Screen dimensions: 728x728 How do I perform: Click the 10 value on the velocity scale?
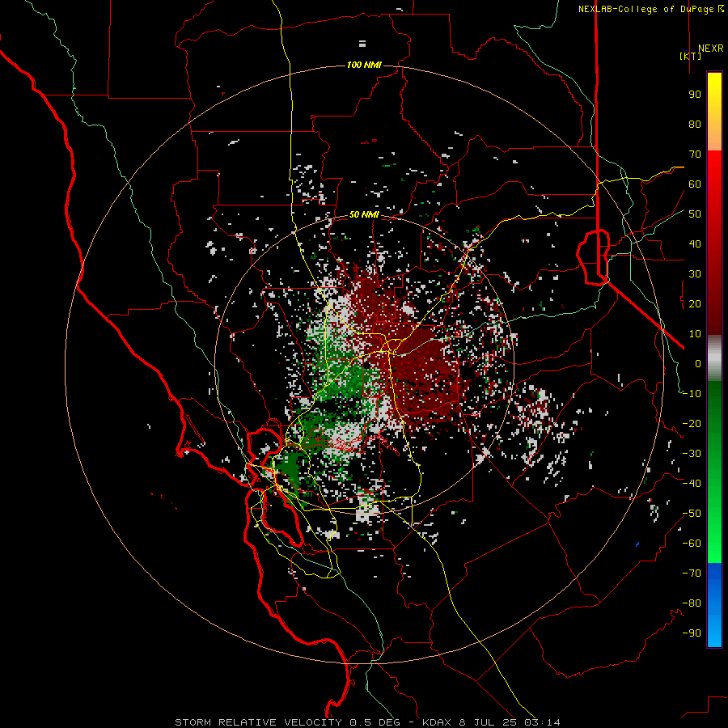point(695,334)
